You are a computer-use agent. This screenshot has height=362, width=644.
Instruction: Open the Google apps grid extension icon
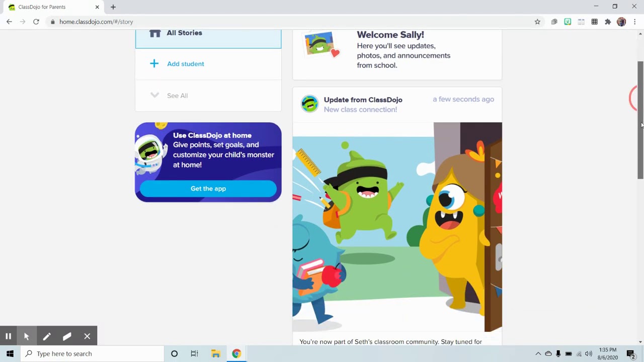point(595,22)
